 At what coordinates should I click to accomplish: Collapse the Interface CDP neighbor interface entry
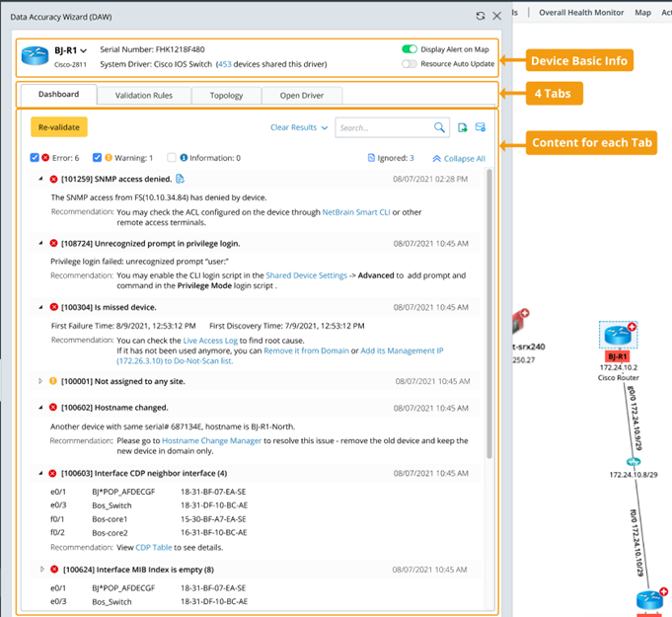[41, 473]
